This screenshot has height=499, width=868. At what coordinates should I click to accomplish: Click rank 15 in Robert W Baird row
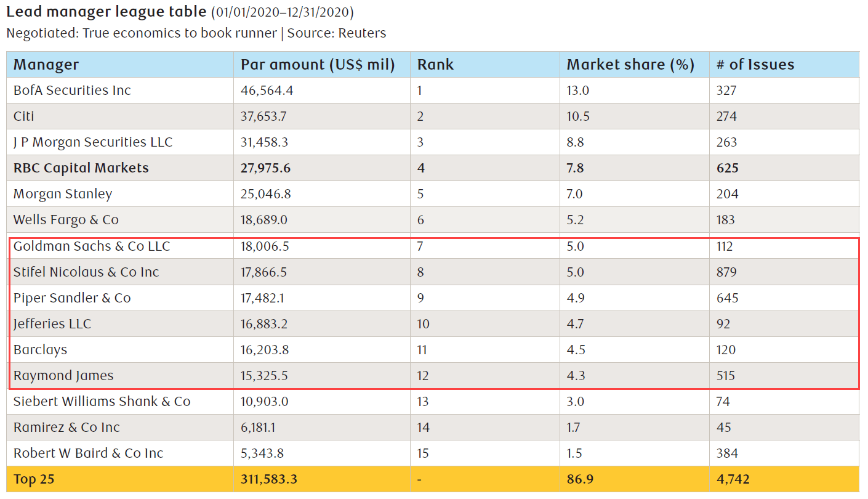click(x=423, y=453)
